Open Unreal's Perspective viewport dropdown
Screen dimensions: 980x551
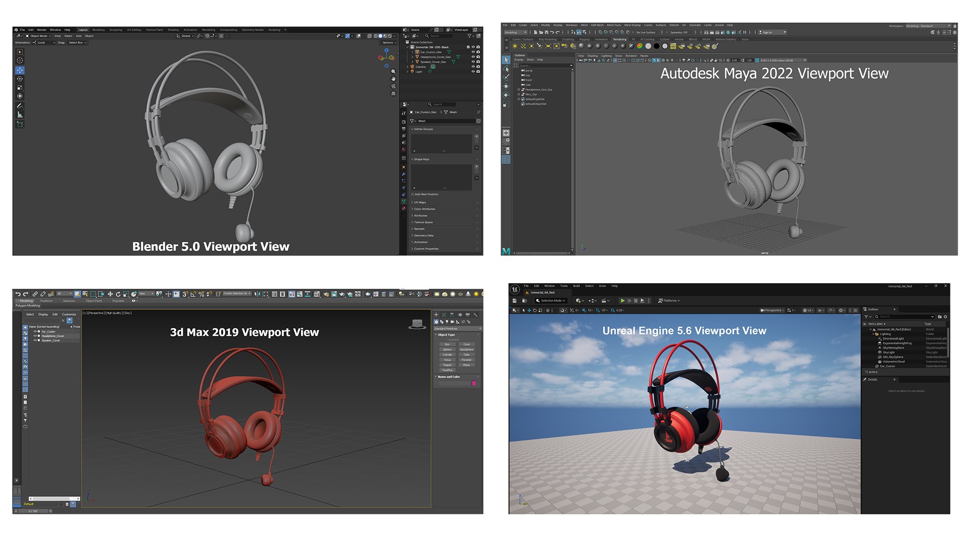tap(771, 310)
